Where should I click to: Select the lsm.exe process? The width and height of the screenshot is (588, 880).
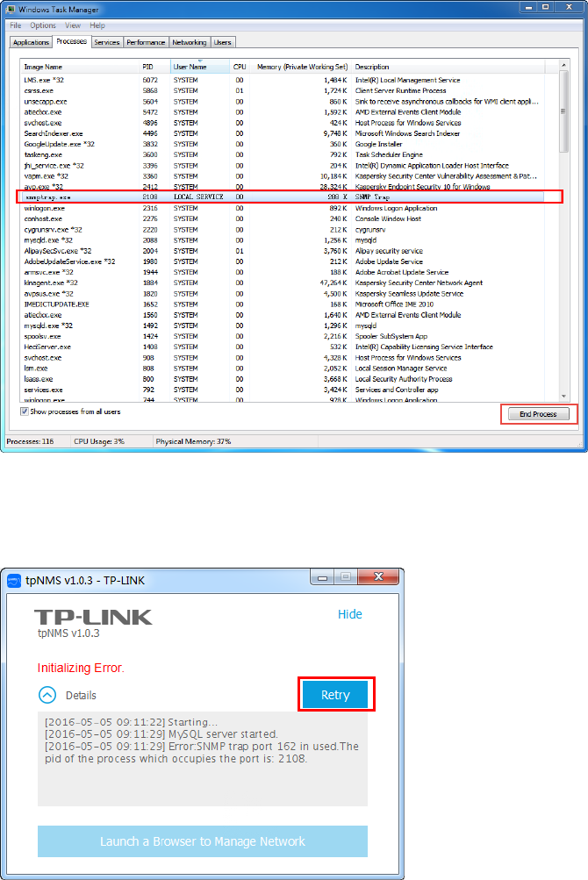click(283, 368)
